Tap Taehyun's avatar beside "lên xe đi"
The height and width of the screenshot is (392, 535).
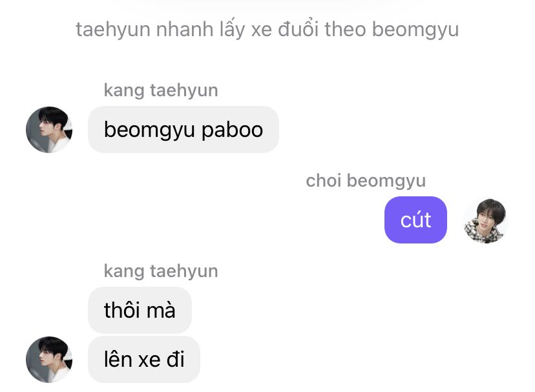(x=49, y=359)
